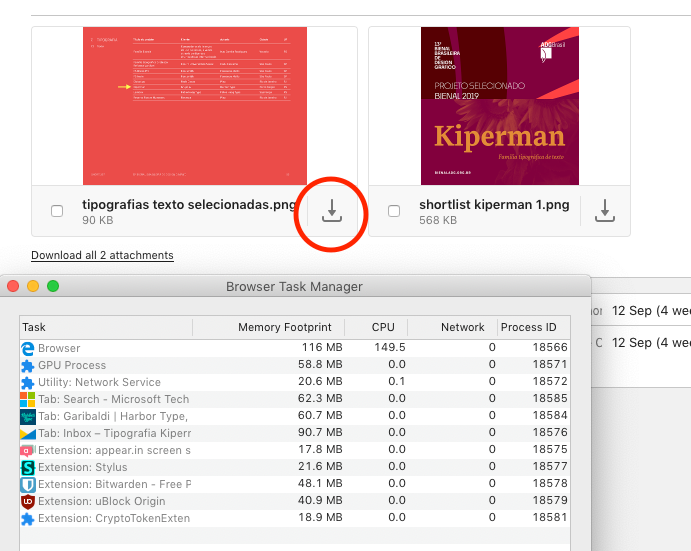Select appear.in extension icon
The image size is (691, 551).
[28, 450]
